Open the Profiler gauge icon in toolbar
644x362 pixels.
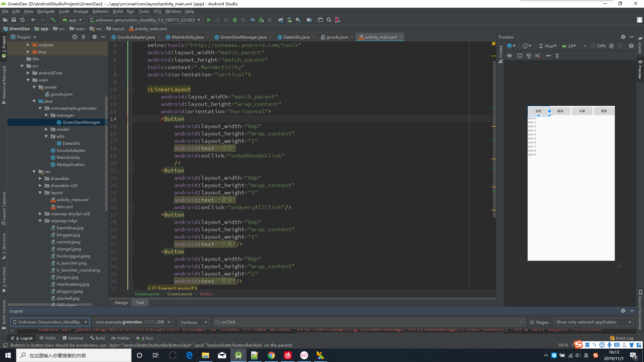(x=252, y=20)
